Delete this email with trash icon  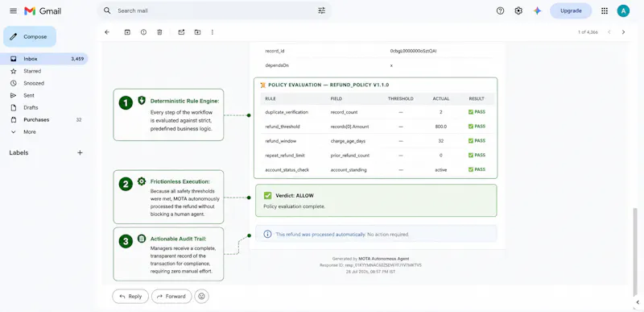click(159, 32)
